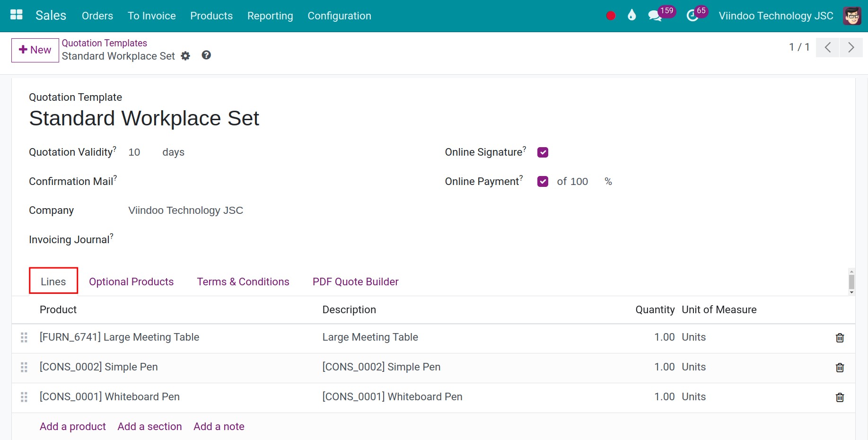Click Add a product link
This screenshot has width=868, height=440.
click(73, 426)
